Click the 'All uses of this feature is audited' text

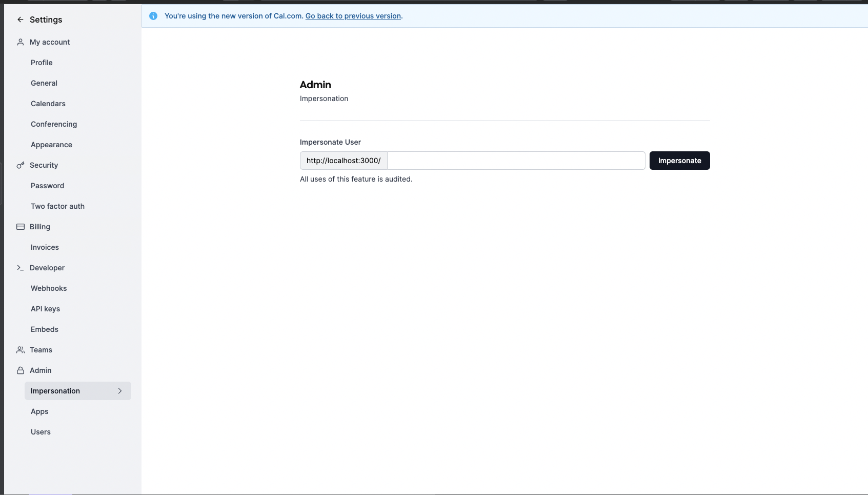pyautogui.click(x=356, y=179)
